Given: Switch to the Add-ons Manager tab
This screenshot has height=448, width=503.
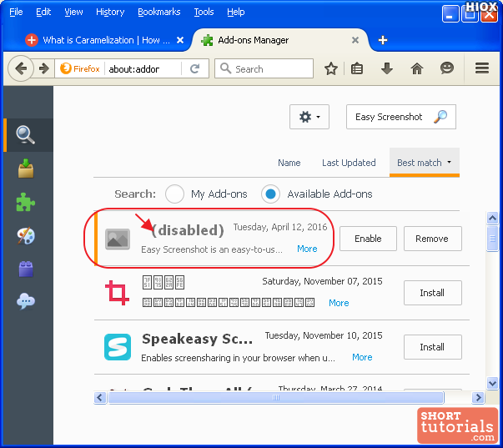Looking at the screenshot, I should [253, 40].
